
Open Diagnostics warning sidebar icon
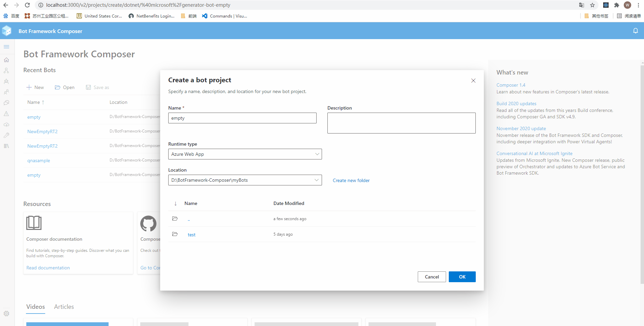point(6,114)
